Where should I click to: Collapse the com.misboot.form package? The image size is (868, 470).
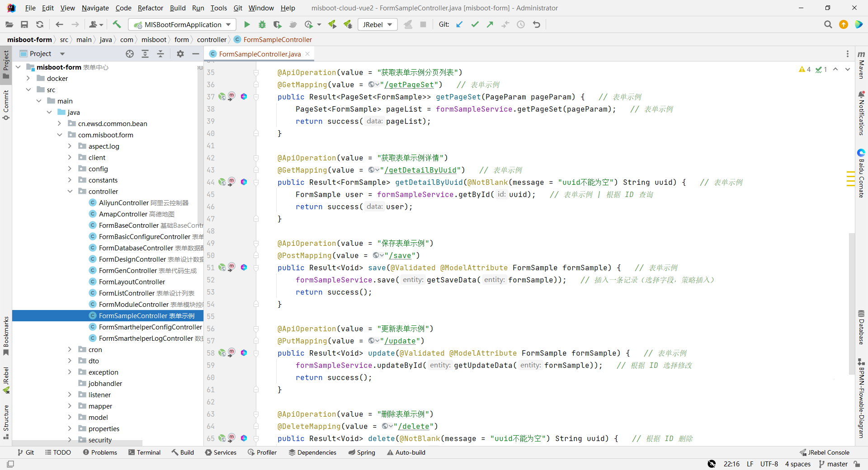[x=60, y=135]
